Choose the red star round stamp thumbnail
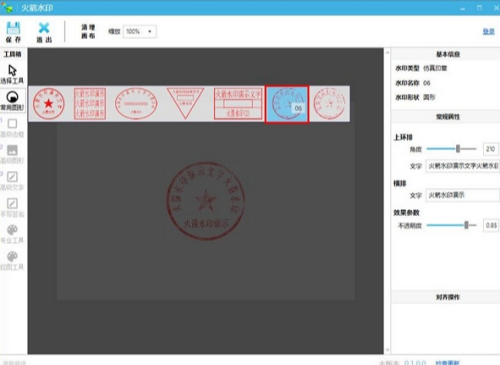The image size is (500, 365). [x=49, y=104]
